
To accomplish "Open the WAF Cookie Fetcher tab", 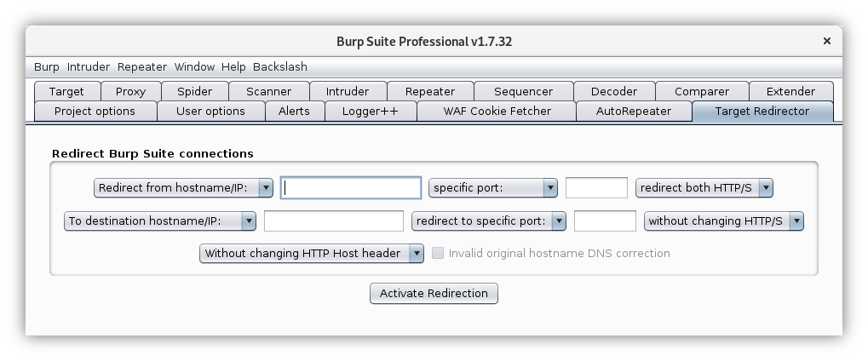I will (x=497, y=112).
